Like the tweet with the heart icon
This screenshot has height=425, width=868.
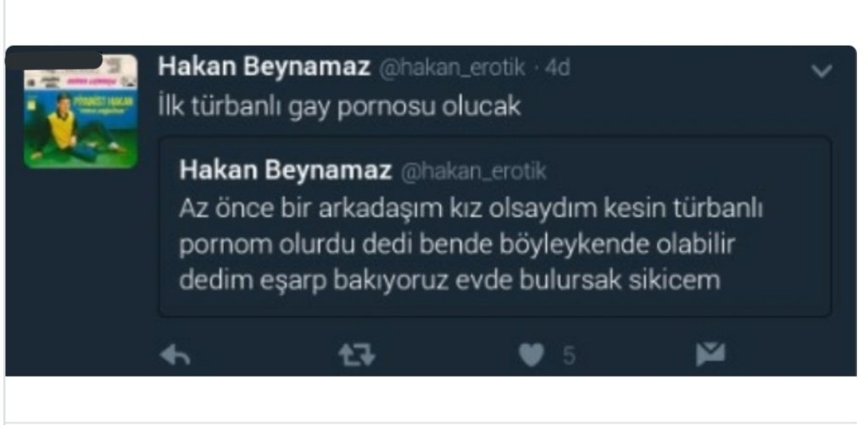click(531, 355)
